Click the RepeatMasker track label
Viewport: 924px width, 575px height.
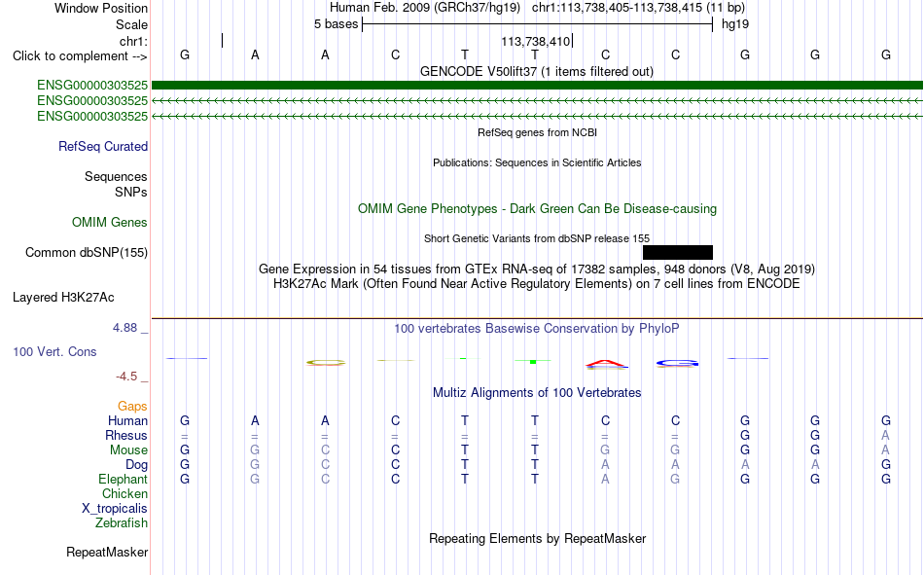coord(107,552)
